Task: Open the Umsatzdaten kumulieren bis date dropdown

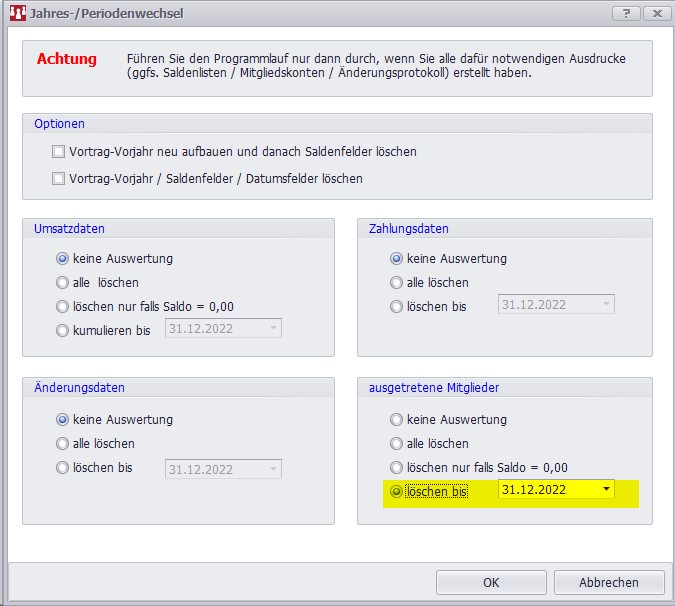Action: point(273,330)
